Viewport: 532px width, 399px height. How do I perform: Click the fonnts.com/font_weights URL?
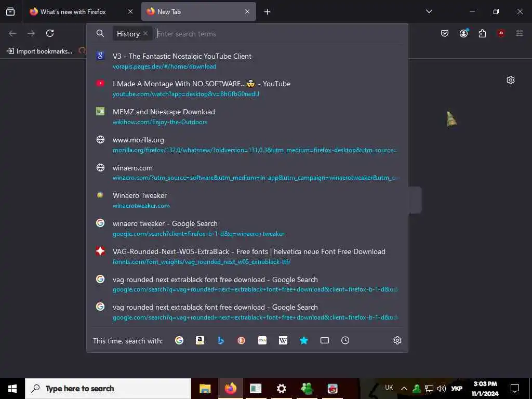coord(202,262)
